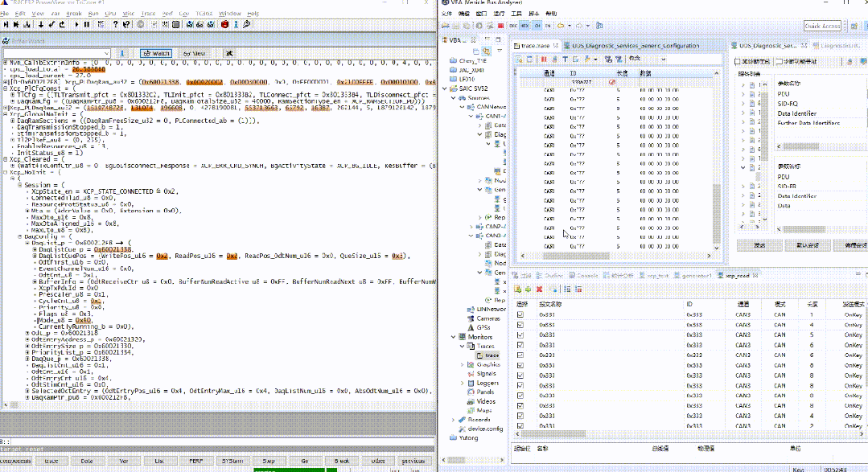The height and width of the screenshot is (472, 868).
Task: Open the Break menu in TRACE32
Action: [x=74, y=14]
